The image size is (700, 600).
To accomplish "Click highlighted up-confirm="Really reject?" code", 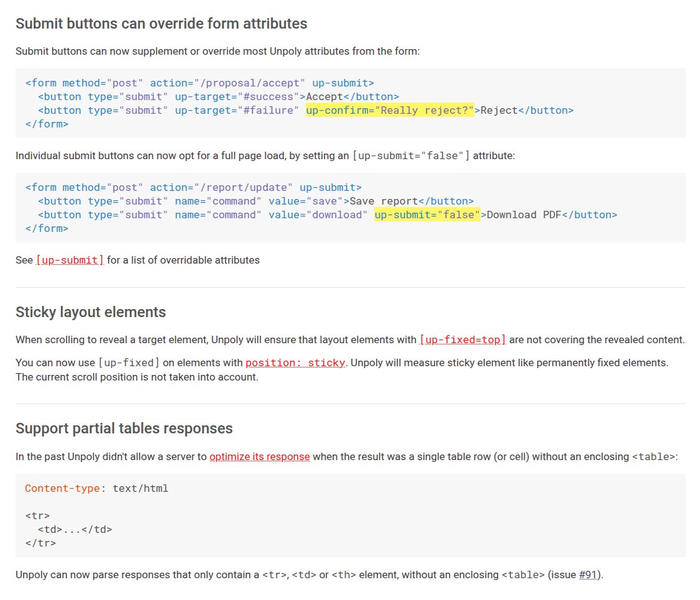I will coord(390,110).
